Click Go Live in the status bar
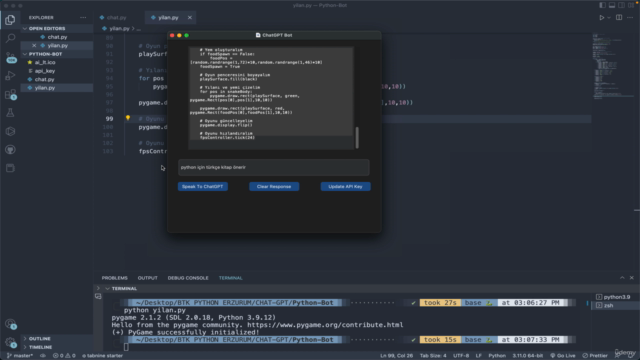This screenshot has height=360, width=640. point(562,356)
